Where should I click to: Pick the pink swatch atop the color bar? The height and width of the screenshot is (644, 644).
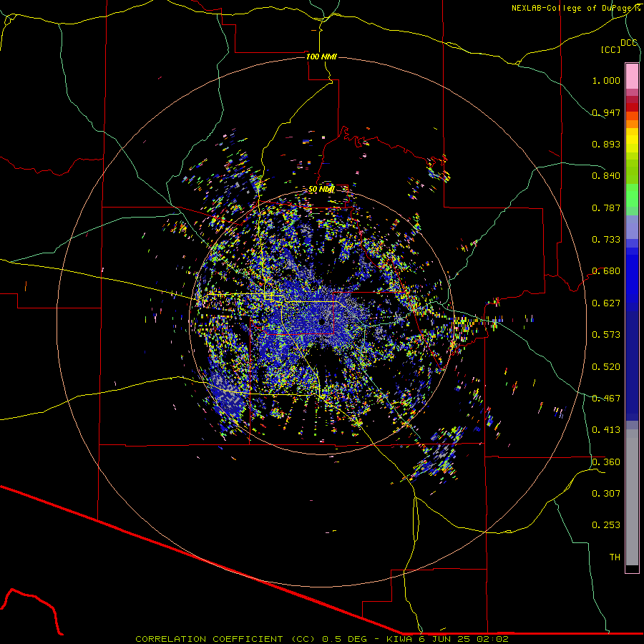coord(632,76)
